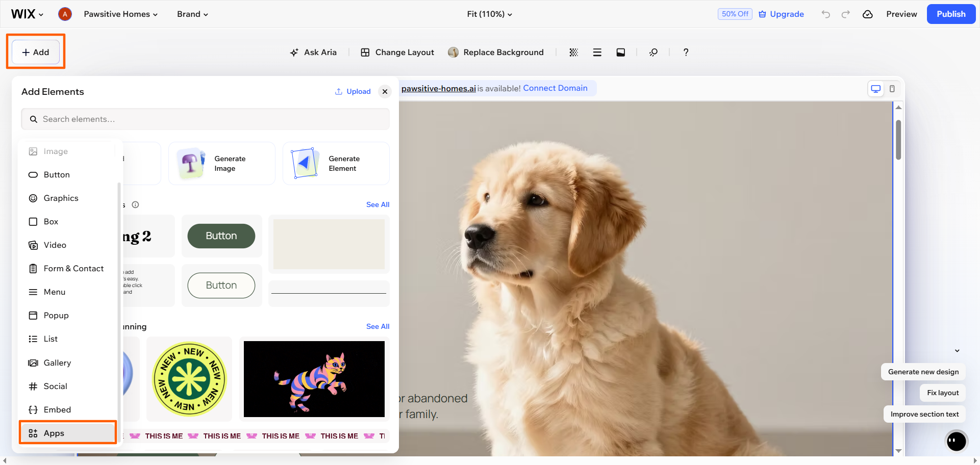Click the canvas scroll down arrow

pyautogui.click(x=898, y=451)
